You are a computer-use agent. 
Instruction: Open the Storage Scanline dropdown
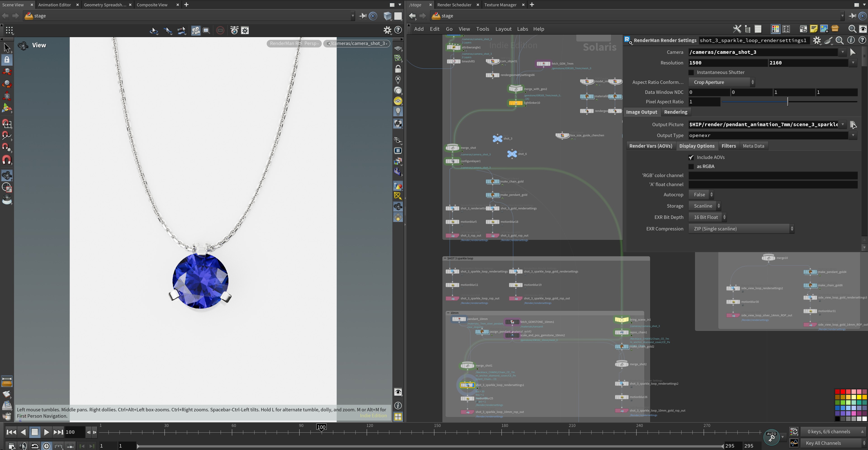(704, 206)
